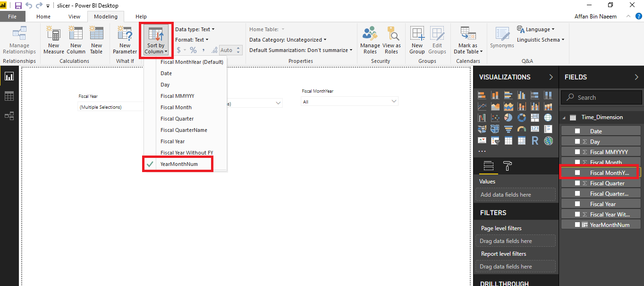Select the Scatter chart visual
644x286 pixels.
(x=495, y=118)
